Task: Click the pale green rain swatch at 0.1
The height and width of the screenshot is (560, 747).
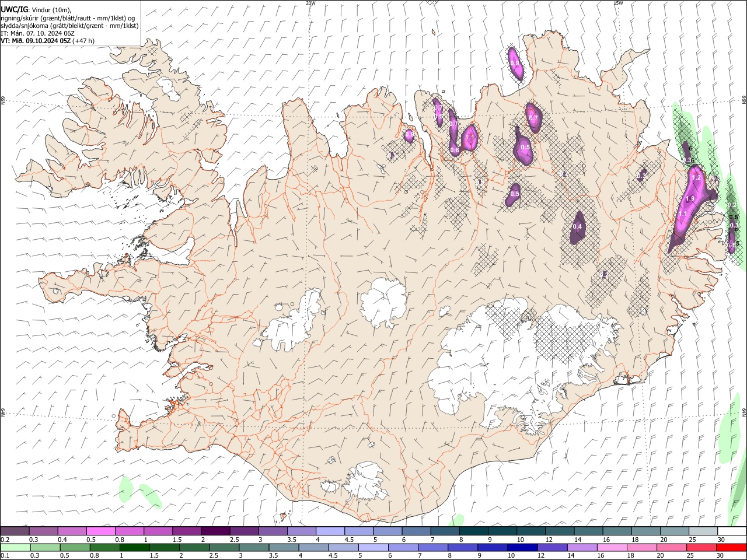Action: click(15, 547)
